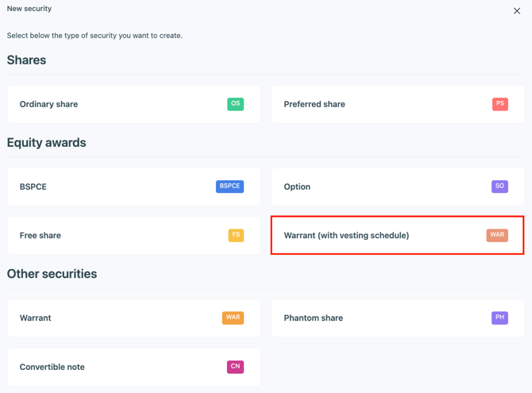This screenshot has width=532, height=393.
Task: Click the red PS badge
Action: click(x=499, y=104)
